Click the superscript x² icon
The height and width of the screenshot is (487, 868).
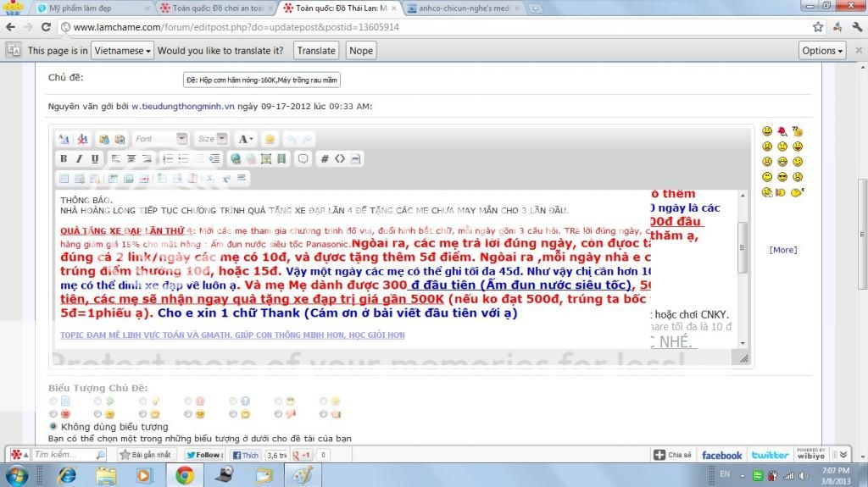point(225,178)
